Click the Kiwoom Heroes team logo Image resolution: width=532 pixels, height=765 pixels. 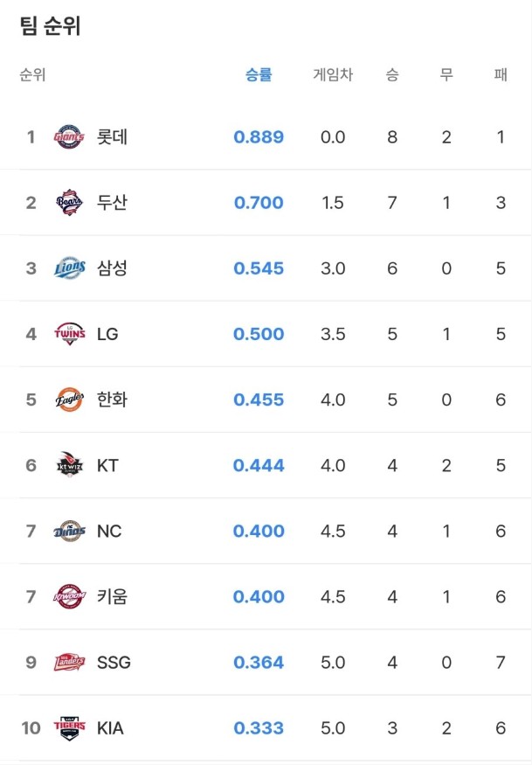tap(69, 596)
